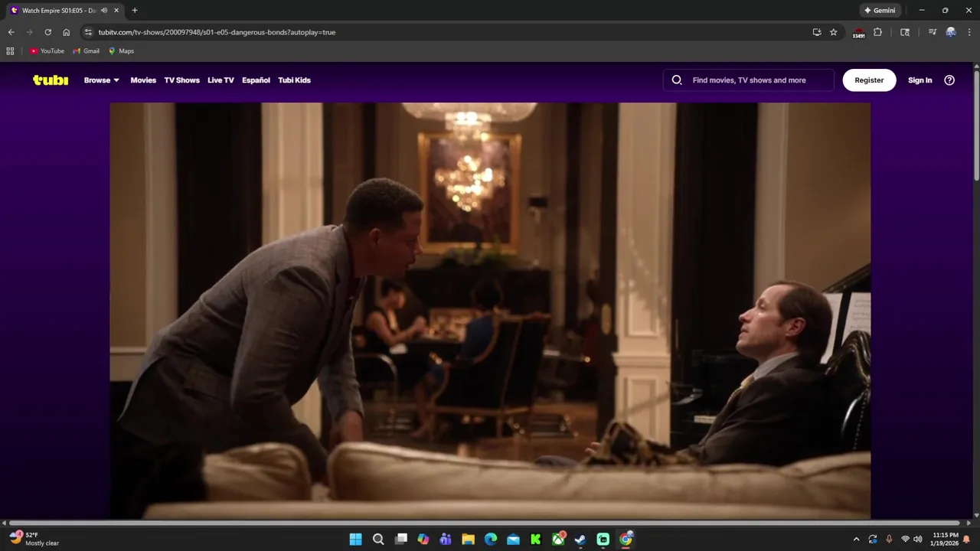The height and width of the screenshot is (551, 980).
Task: Focus the Find movies, TV shows search field
Action: (x=749, y=80)
